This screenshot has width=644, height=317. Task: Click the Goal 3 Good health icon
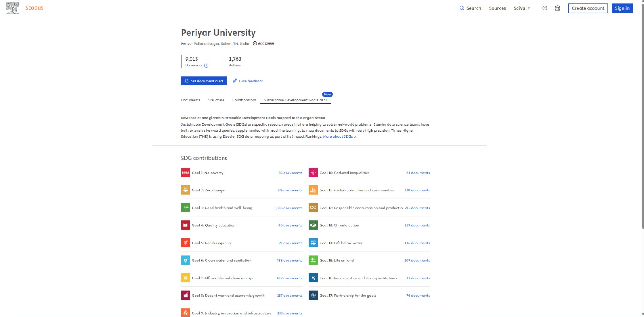(x=185, y=208)
